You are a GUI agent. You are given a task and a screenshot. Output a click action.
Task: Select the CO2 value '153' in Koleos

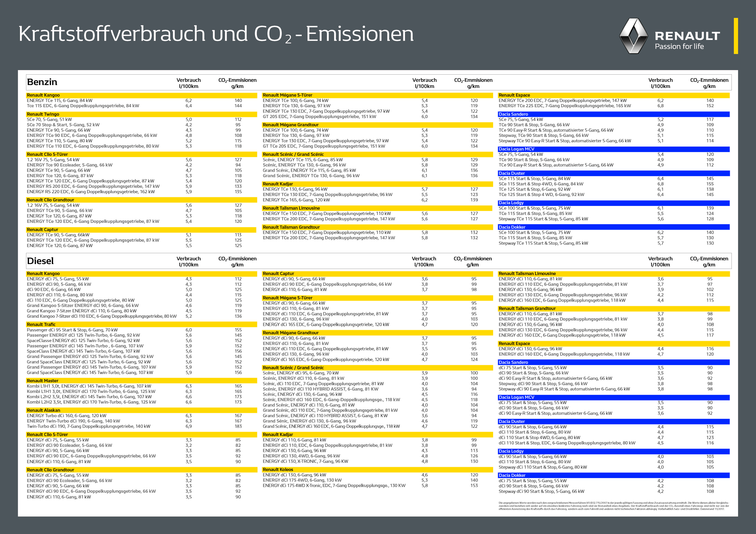click(474, 486)
